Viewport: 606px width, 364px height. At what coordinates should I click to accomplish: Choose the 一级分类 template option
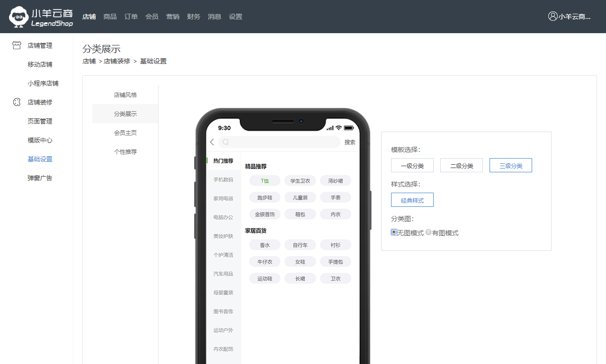[x=412, y=166]
